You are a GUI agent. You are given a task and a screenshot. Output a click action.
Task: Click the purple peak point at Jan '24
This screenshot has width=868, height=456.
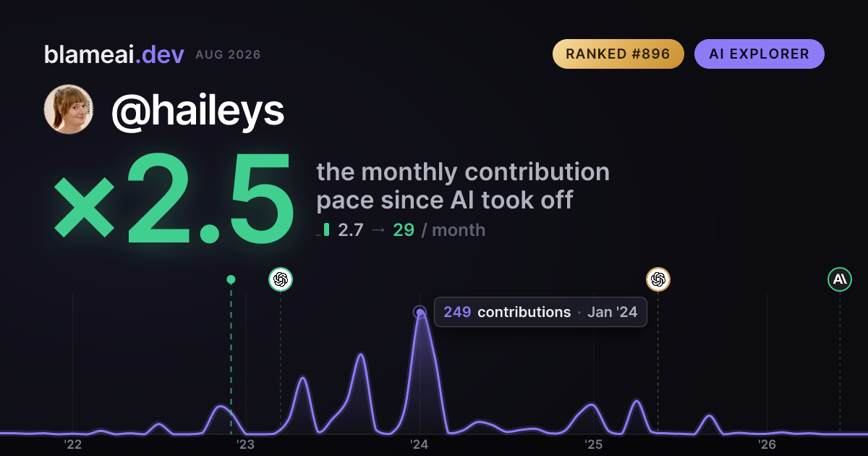(420, 313)
